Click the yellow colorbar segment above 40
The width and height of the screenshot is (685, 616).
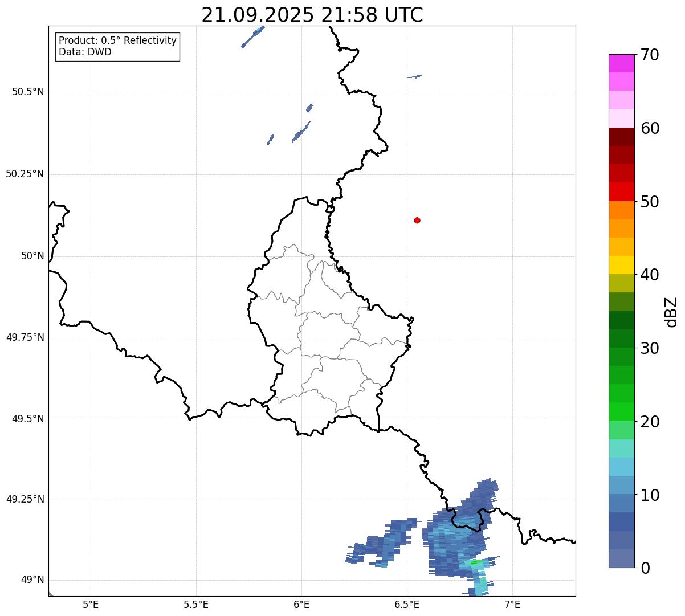622,265
